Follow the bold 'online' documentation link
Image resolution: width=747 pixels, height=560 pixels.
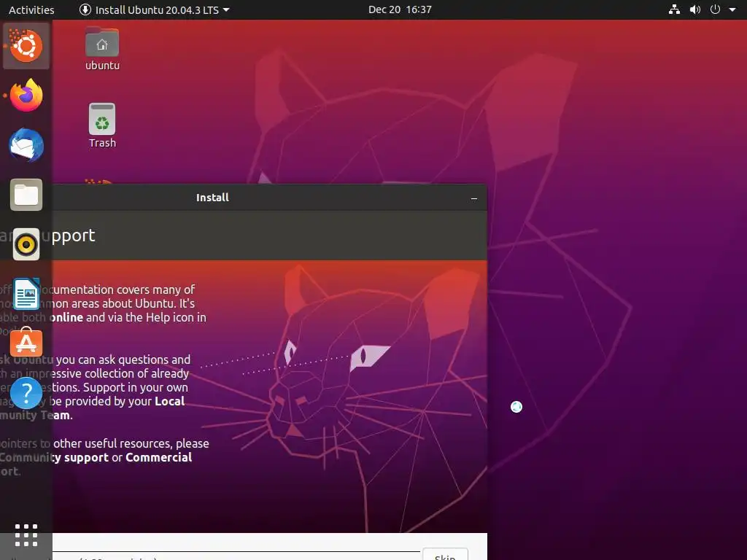point(66,318)
